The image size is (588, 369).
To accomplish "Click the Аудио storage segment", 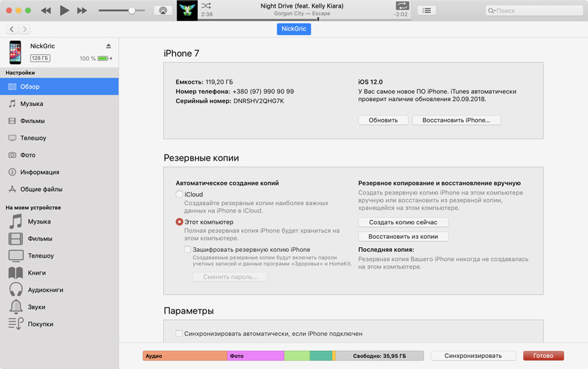I will [x=185, y=356].
